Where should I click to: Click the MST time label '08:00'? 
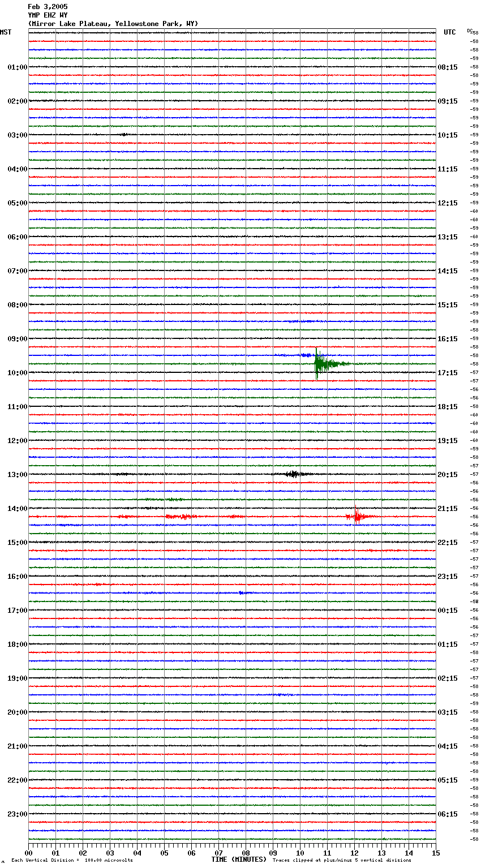coord(18,305)
